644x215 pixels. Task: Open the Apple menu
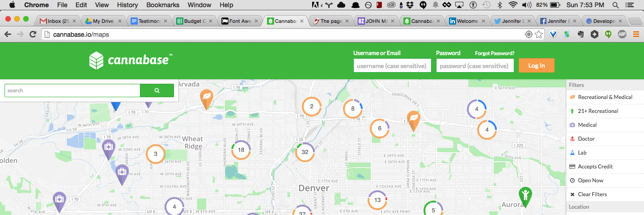click(12, 5)
